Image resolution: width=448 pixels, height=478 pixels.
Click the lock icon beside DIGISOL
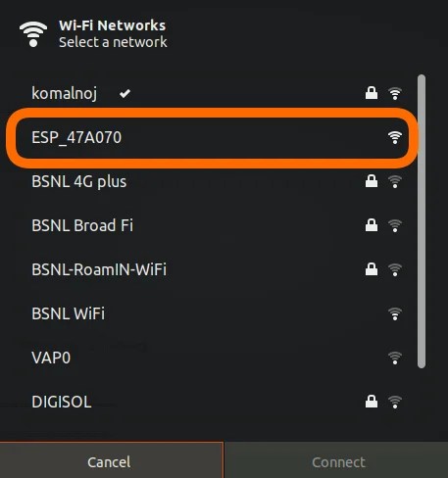(372, 402)
